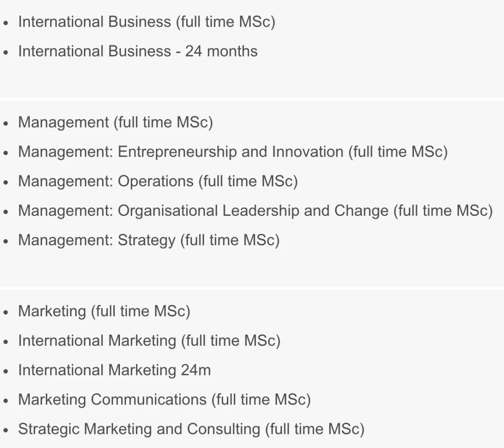Click bullet before Management: Organisational Leadership and Change

[6, 212]
